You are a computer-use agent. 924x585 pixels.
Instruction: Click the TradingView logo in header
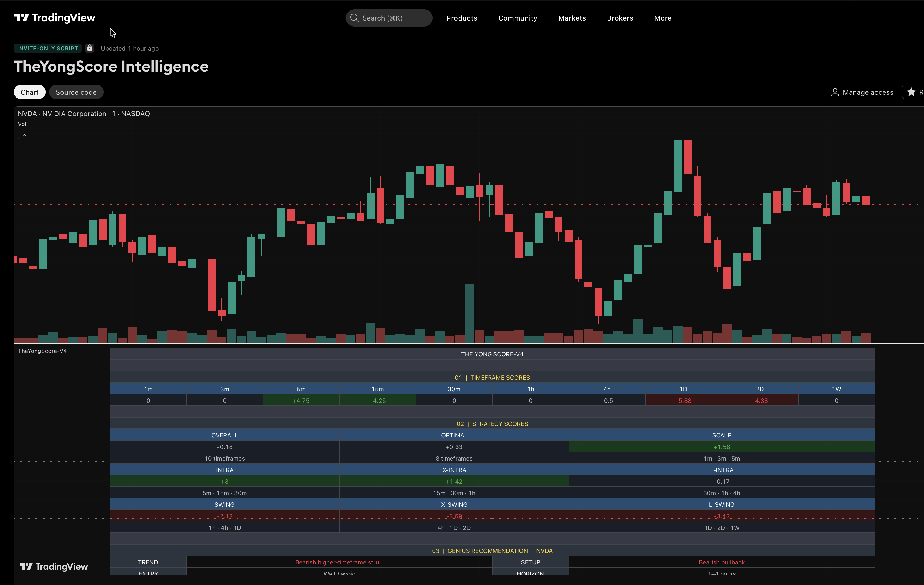[x=55, y=18]
